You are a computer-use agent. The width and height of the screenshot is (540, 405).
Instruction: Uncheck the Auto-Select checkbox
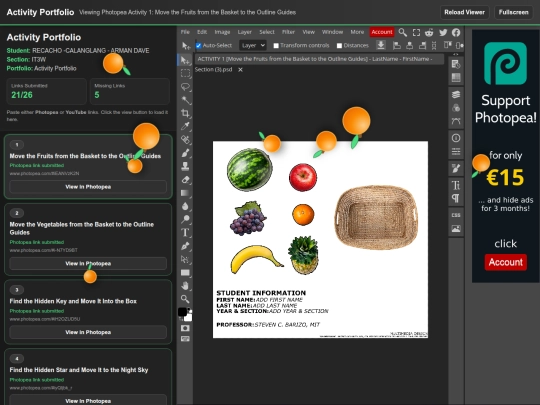[198, 45]
